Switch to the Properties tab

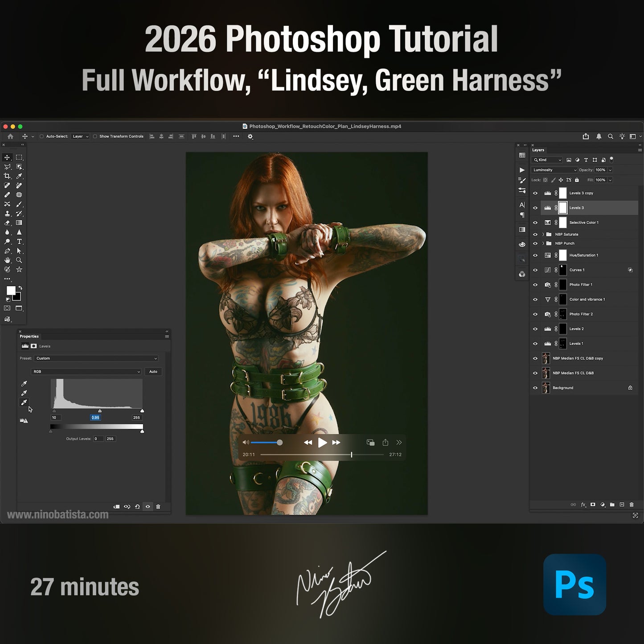click(29, 336)
